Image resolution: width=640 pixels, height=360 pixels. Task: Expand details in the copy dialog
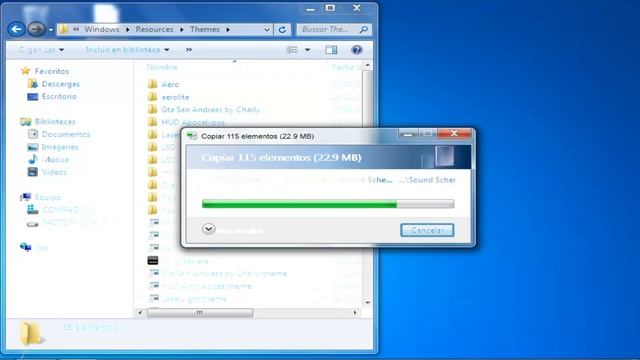208,229
